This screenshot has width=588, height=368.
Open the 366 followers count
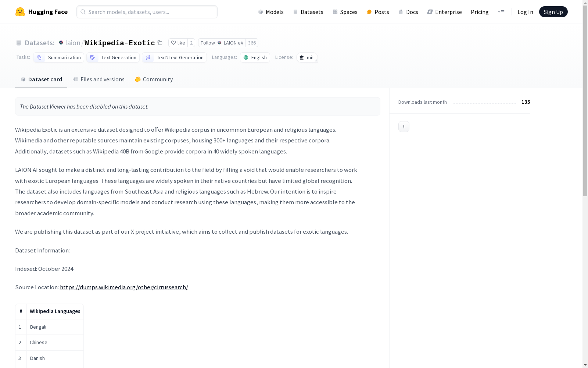(x=252, y=43)
